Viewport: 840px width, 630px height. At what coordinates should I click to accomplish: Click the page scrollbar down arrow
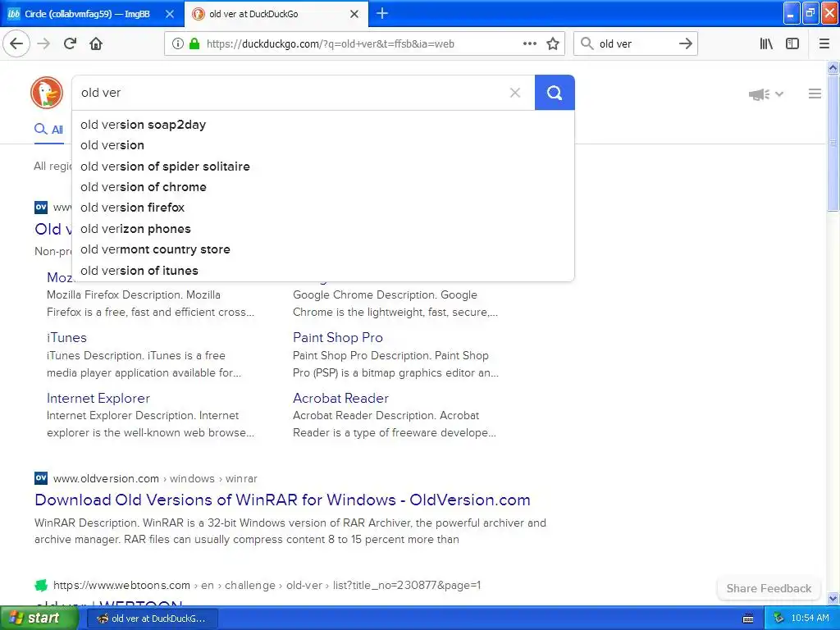[x=833, y=598]
